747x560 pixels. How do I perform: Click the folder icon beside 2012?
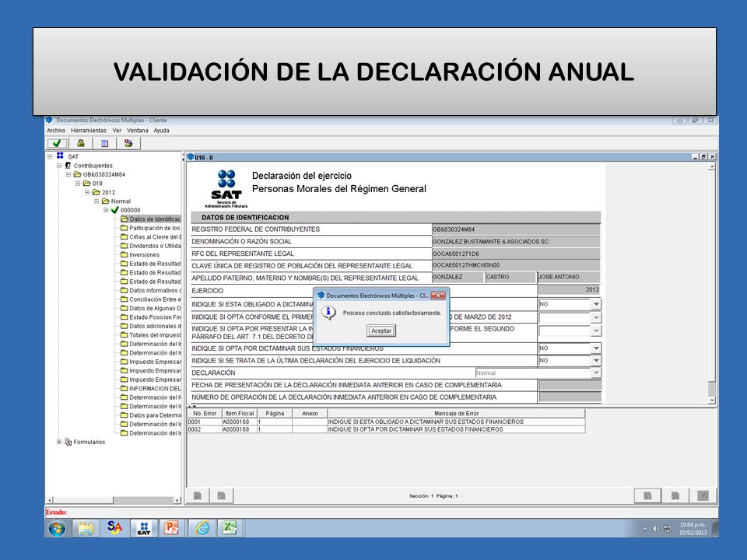[x=96, y=192]
